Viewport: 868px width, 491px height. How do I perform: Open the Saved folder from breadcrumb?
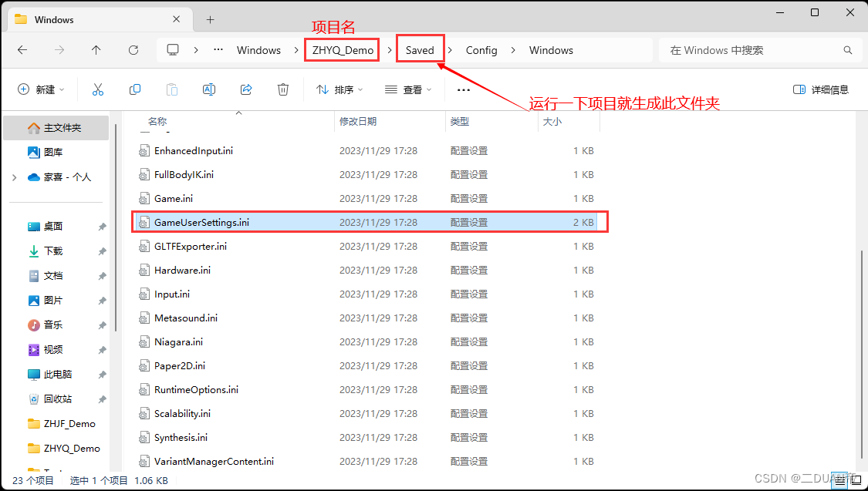coord(420,49)
